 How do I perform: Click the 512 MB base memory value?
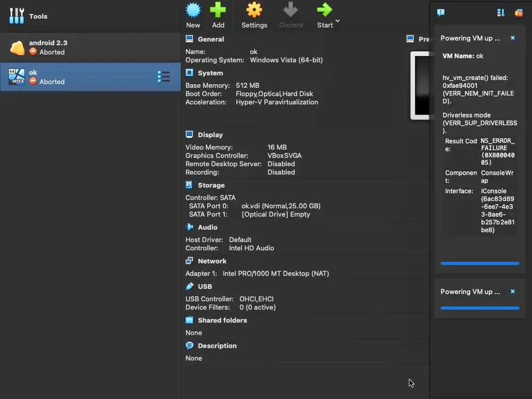248,86
